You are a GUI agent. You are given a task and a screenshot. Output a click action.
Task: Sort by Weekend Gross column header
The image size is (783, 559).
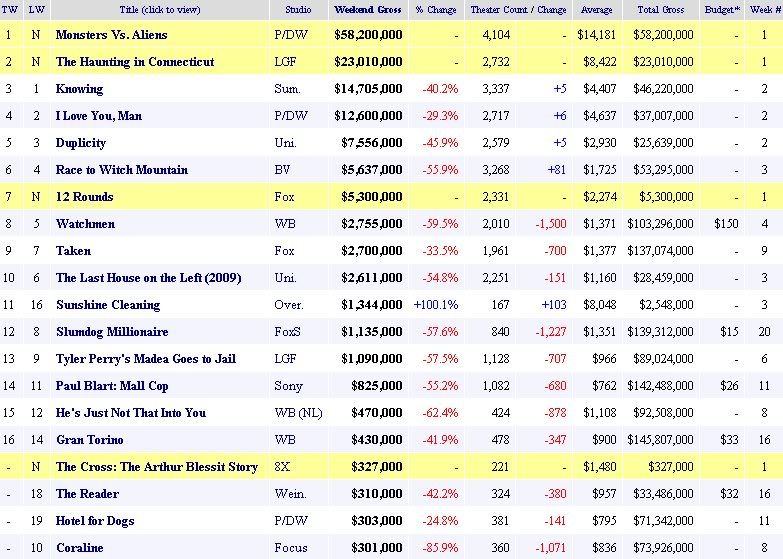(x=367, y=10)
